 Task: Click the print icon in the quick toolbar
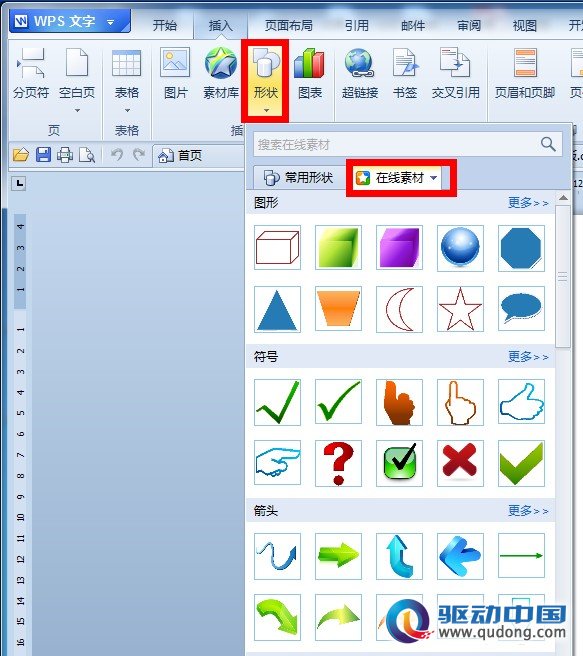[x=65, y=155]
